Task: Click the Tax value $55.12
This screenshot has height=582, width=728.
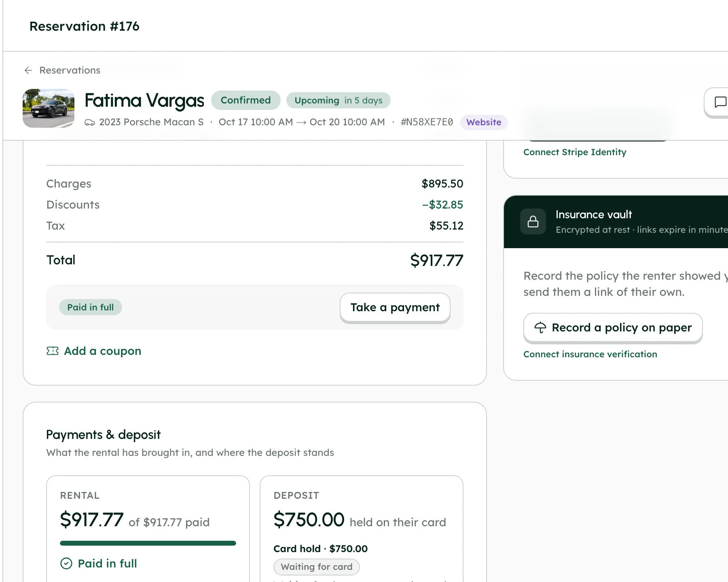Action: (446, 226)
